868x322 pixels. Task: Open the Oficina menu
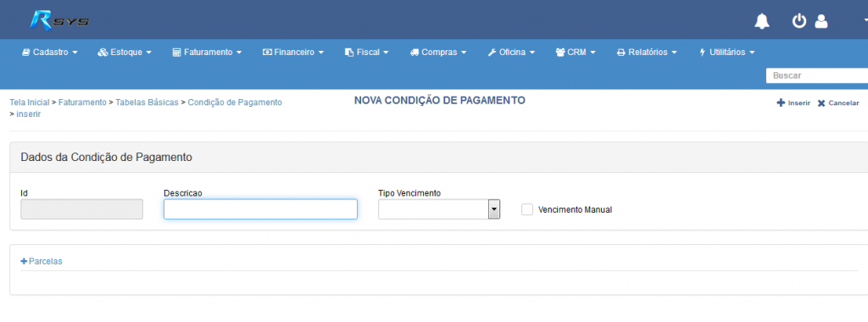pyautogui.click(x=511, y=53)
